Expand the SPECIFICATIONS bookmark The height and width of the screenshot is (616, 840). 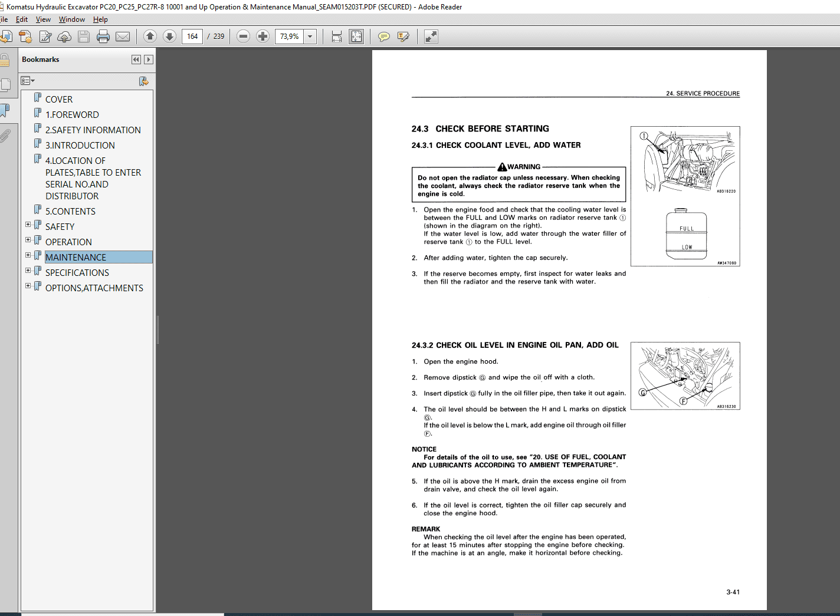[x=28, y=271]
